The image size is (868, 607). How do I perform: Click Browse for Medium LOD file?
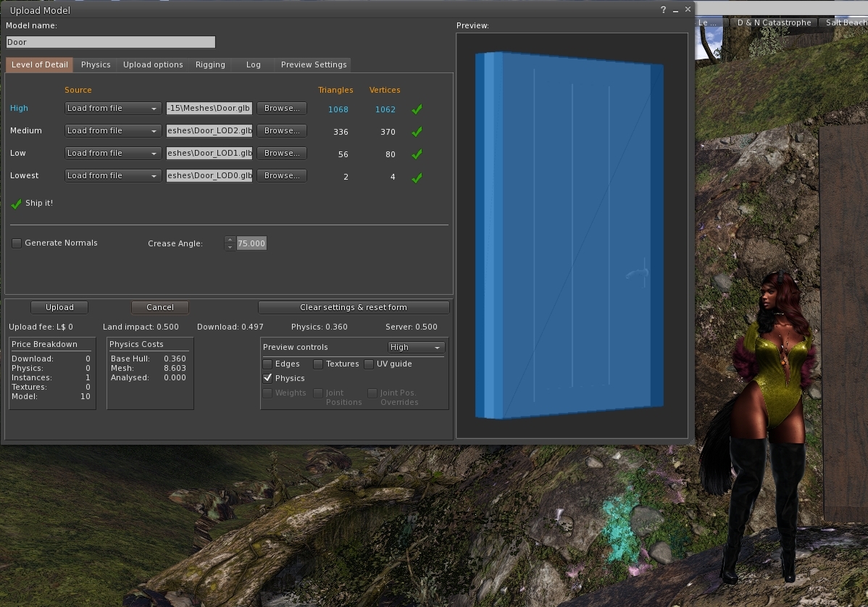click(282, 131)
